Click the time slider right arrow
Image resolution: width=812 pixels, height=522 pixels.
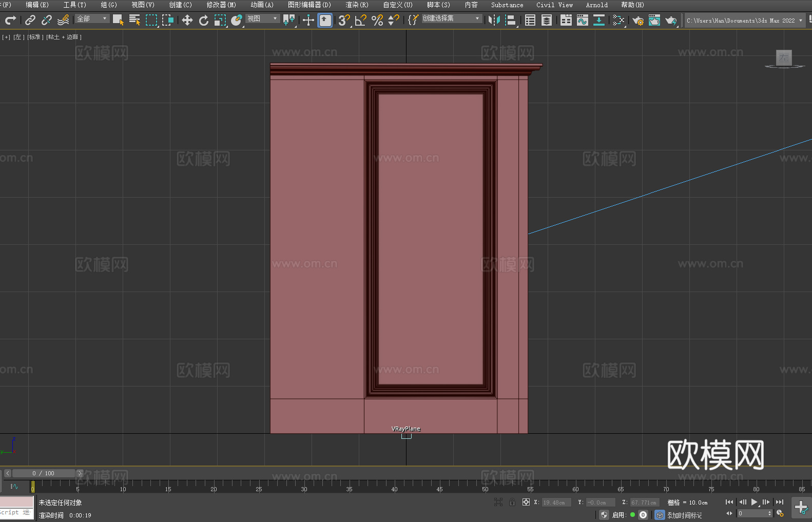tap(80, 473)
